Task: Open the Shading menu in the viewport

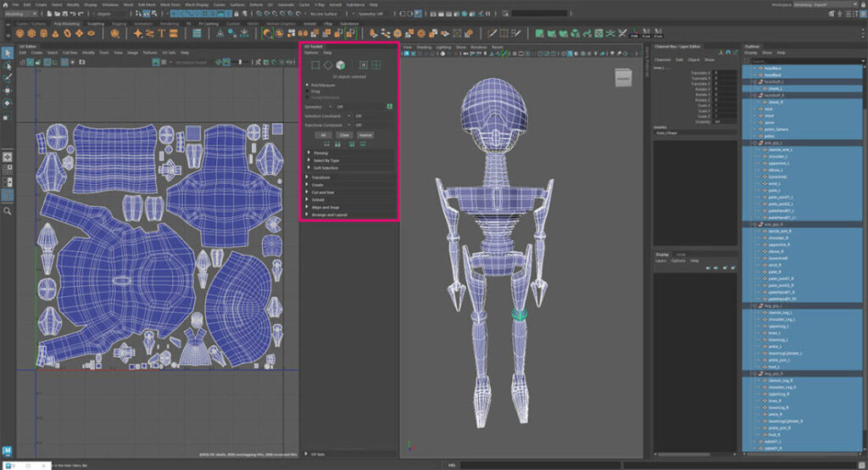Action: tap(424, 48)
